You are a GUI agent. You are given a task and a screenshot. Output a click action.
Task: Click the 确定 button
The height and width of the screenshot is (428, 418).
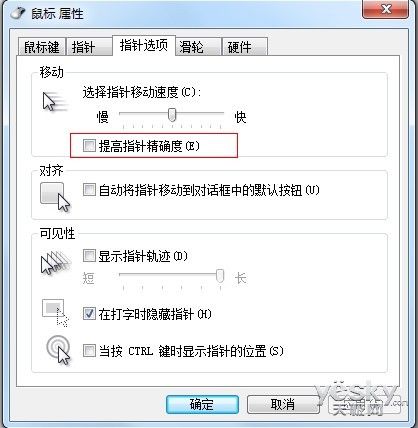202,404
